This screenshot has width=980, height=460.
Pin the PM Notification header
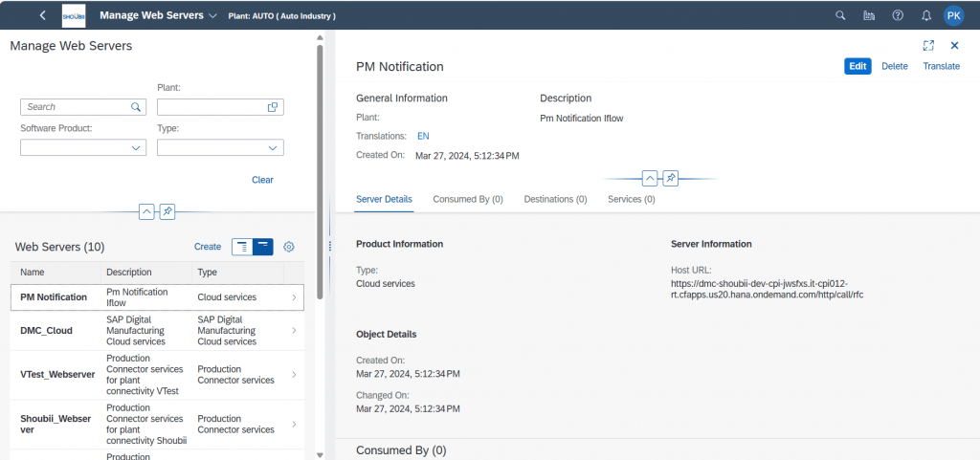pos(670,179)
